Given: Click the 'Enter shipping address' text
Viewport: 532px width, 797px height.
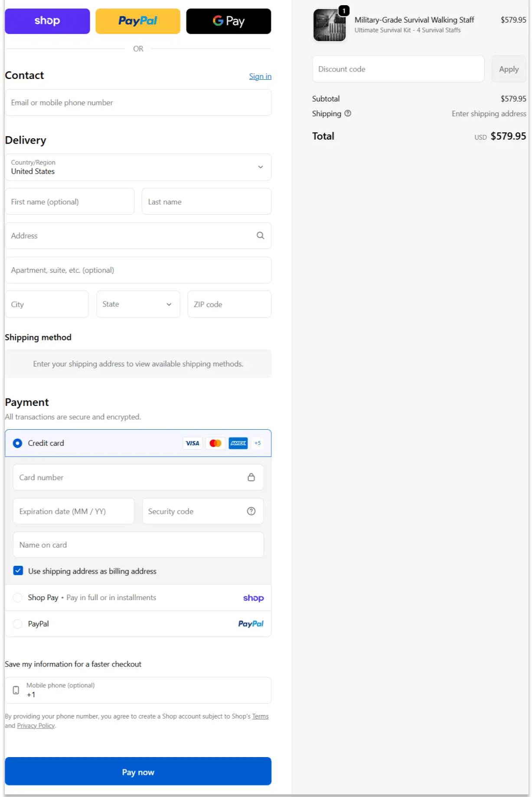Looking at the screenshot, I should tap(489, 114).
